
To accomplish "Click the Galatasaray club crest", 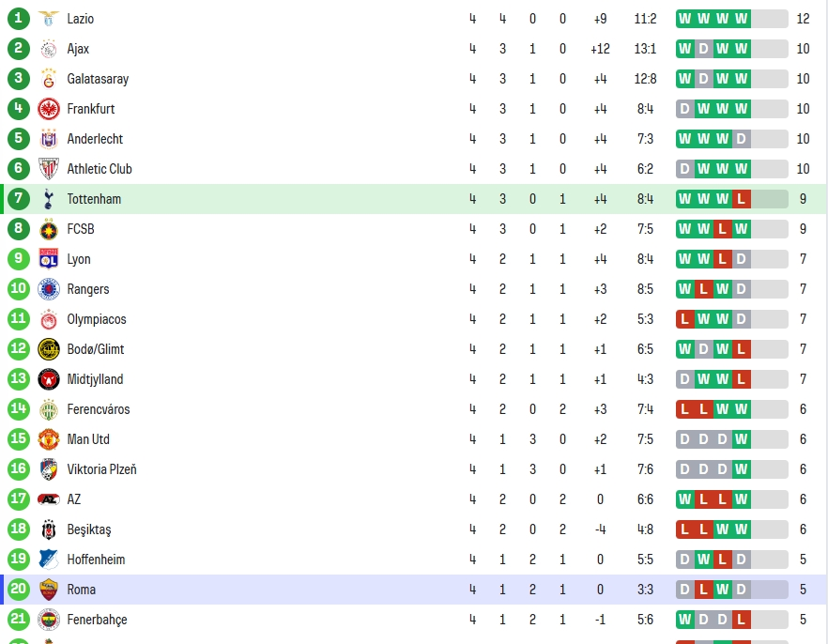I will coord(49,79).
